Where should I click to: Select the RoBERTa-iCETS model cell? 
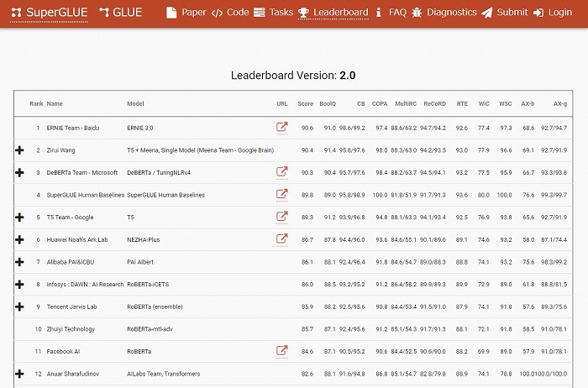[x=148, y=284]
